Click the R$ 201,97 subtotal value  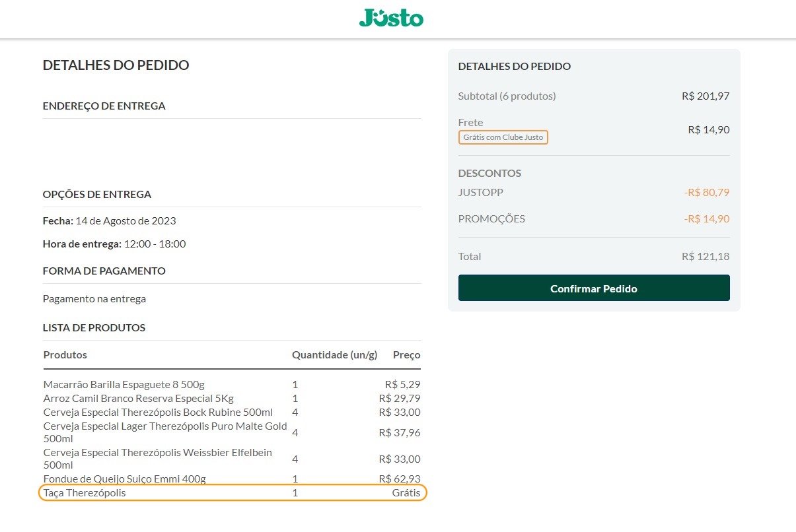[x=706, y=96]
